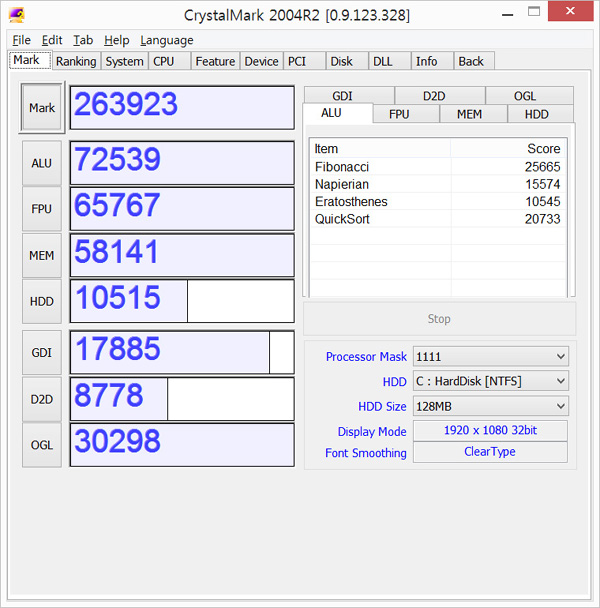Click the Display Mode 1920 x 1080 32bit field
Viewport: 600px width, 608px height.
(490, 430)
